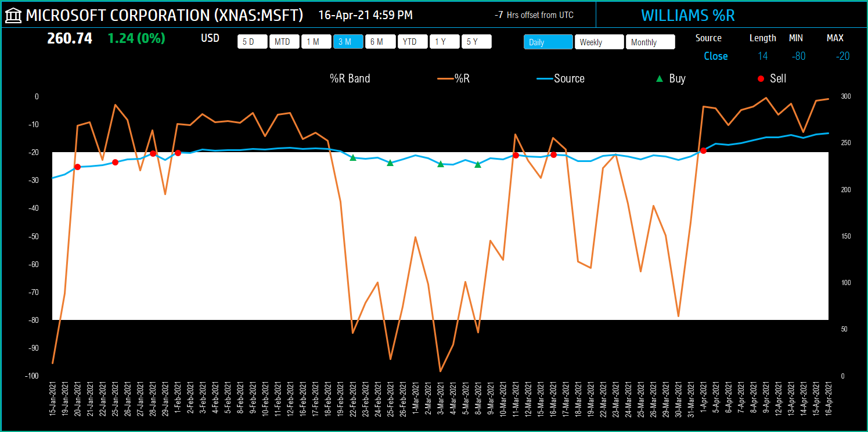Select the Weekly interval
Image resolution: width=868 pixels, height=432 pixels.
click(599, 42)
